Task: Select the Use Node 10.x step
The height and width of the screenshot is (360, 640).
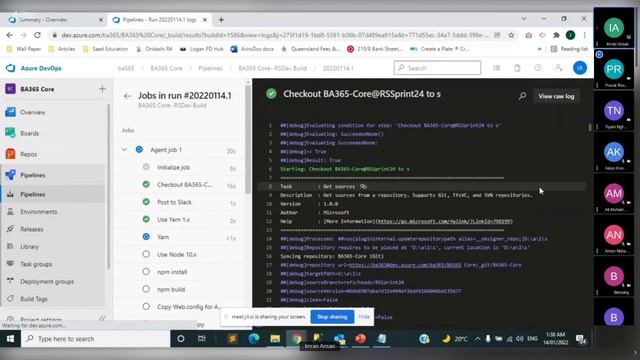Action: coord(180,254)
